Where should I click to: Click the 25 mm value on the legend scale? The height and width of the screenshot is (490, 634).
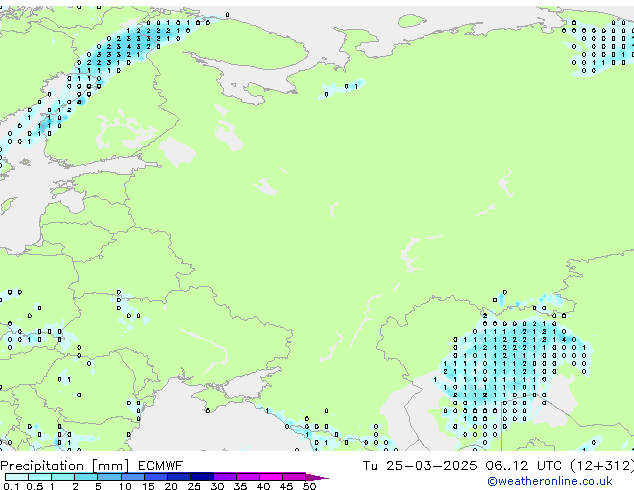pyautogui.click(x=194, y=486)
